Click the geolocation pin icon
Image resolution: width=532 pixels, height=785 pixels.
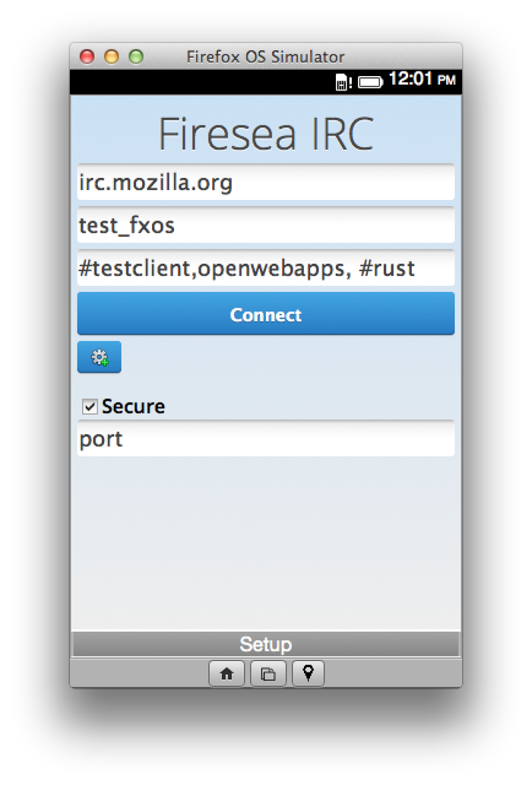click(308, 674)
